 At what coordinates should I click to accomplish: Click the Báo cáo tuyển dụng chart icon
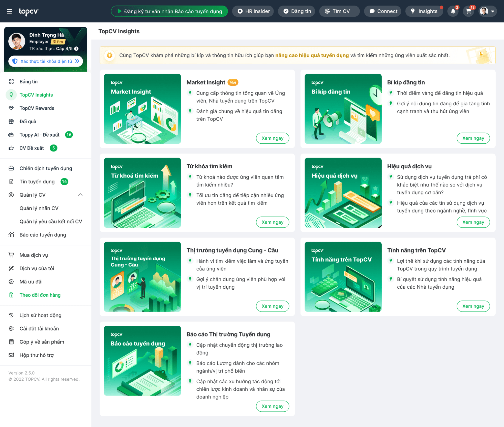tap(11, 235)
